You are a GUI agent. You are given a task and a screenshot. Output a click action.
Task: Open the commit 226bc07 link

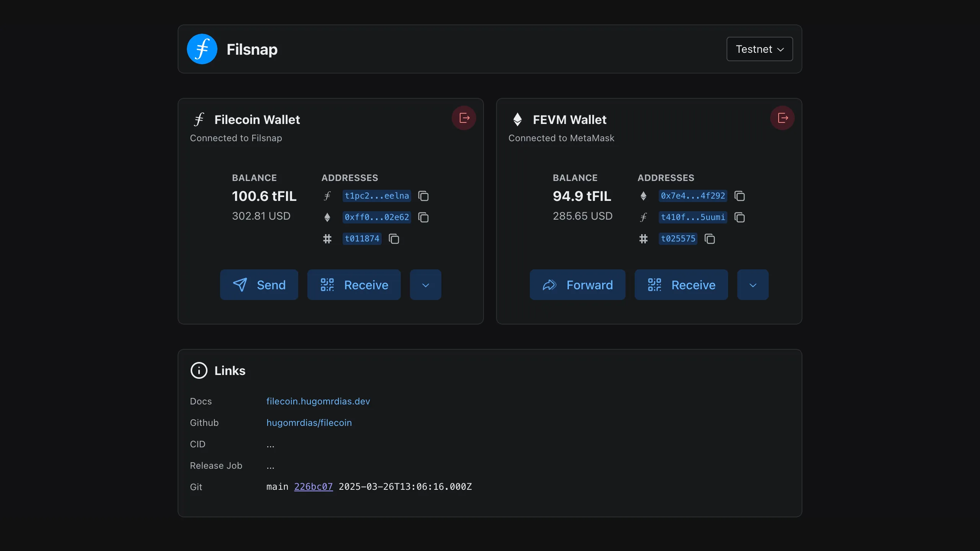click(x=313, y=487)
